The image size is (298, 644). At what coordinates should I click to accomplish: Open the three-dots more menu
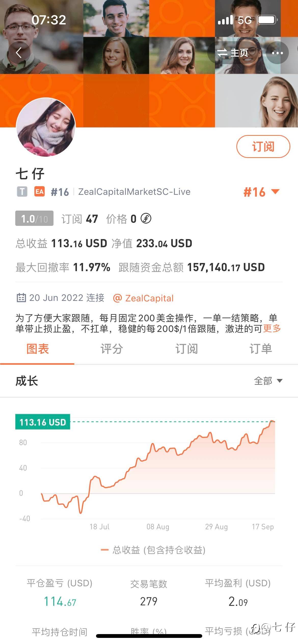(277, 53)
